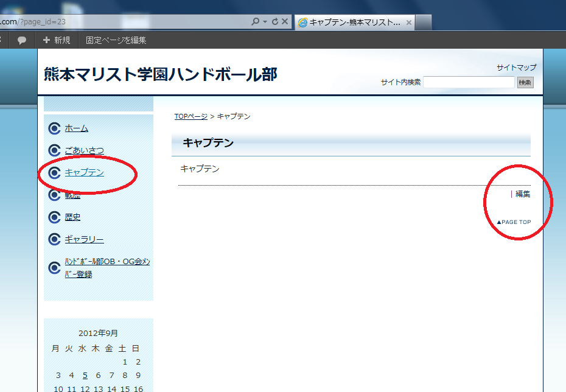Click the icon beside ホーム
The image size is (566, 392).
(x=55, y=128)
